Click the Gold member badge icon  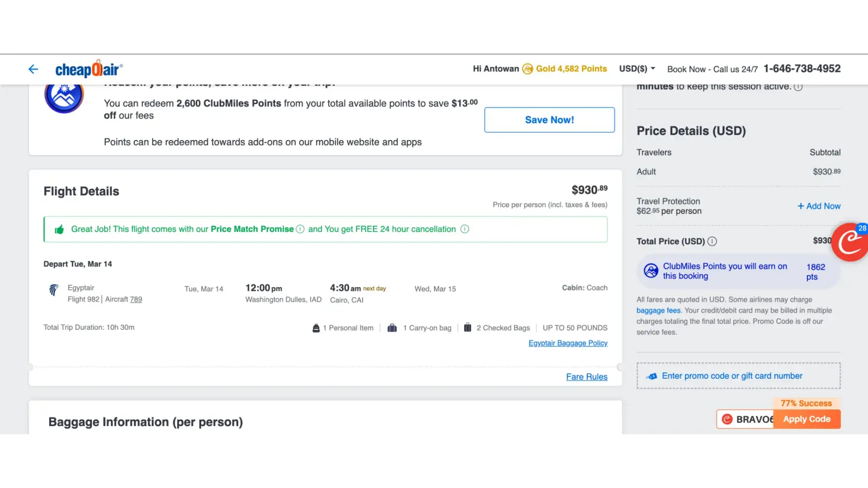(x=527, y=69)
